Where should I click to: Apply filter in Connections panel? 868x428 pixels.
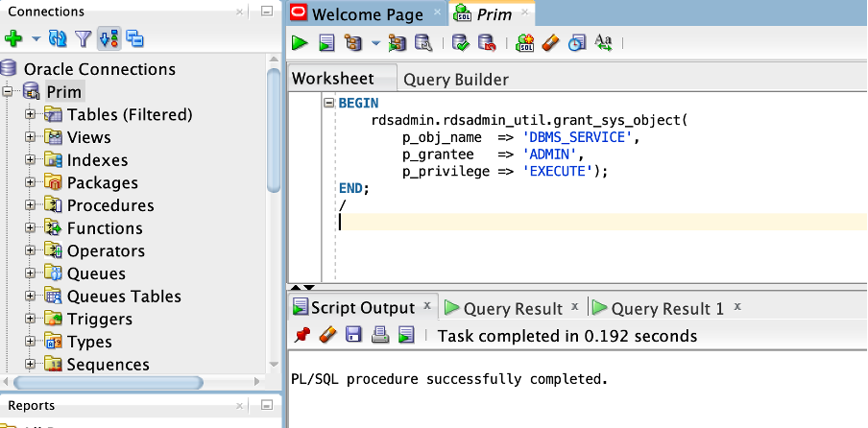tap(83, 38)
